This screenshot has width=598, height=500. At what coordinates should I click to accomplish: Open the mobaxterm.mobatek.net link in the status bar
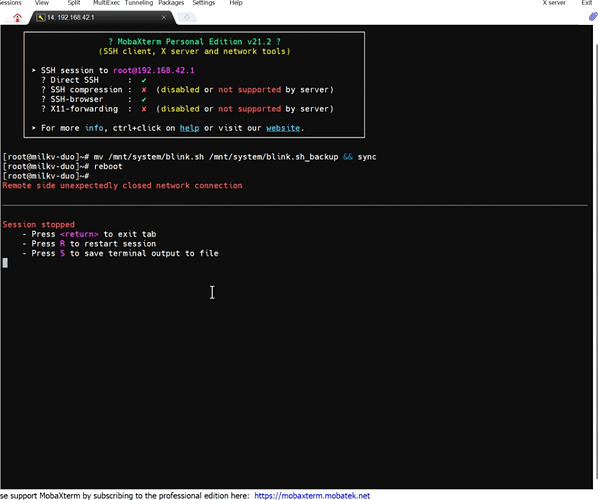[312, 495]
